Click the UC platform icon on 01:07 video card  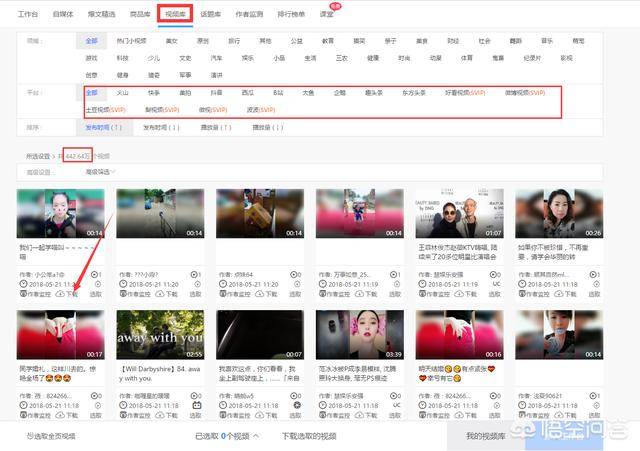pyautogui.click(x=496, y=284)
